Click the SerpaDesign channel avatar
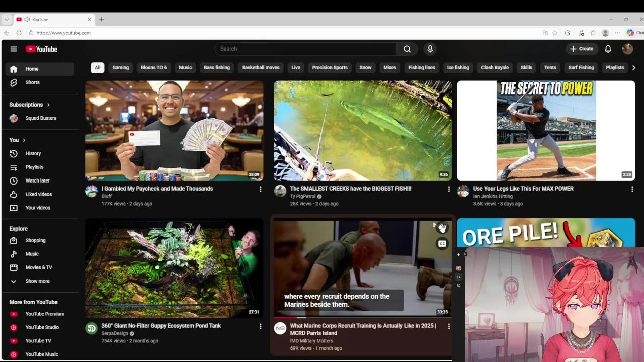The height and width of the screenshot is (362, 644). tap(91, 328)
